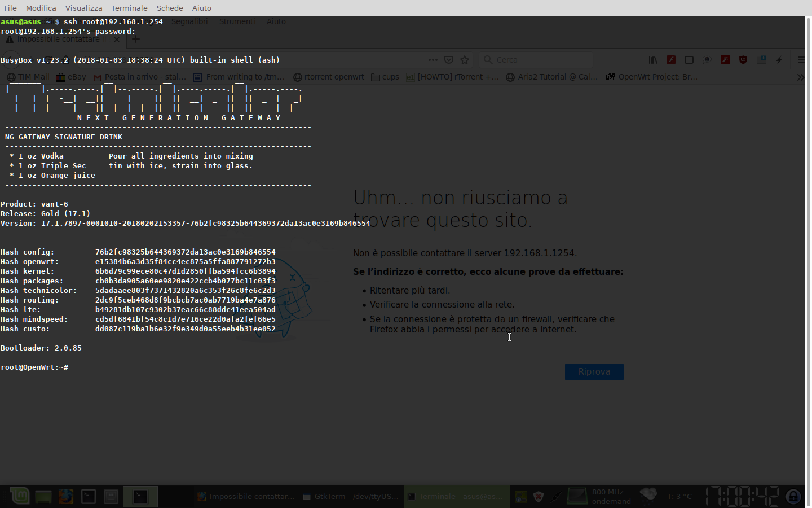Click the lightning bolt extension icon
Viewport: 812px width, 508px height.
click(779, 60)
